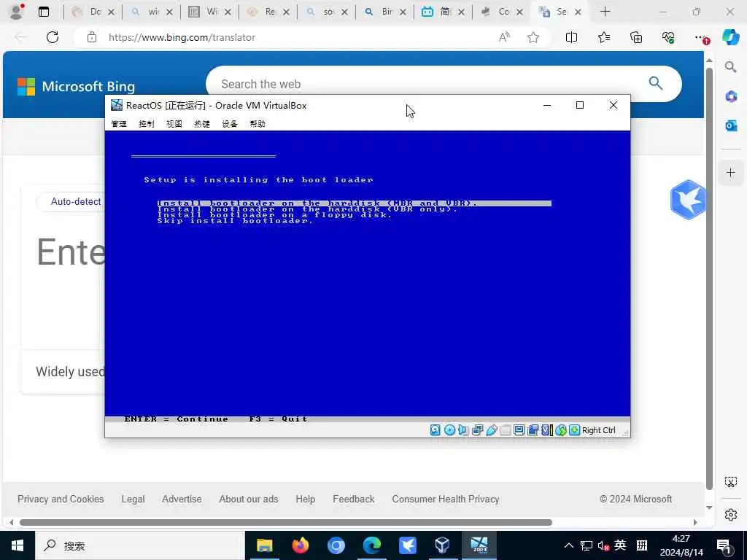The image size is (747, 560).
Task: Open the Legal footer link
Action: pos(133,499)
